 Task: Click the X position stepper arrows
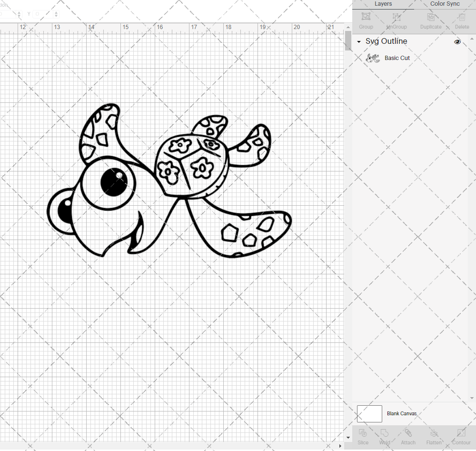(19, 14)
